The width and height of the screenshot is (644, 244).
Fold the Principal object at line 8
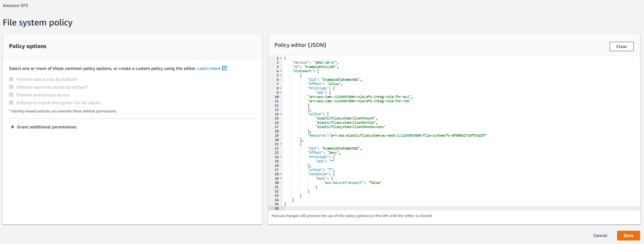(x=281, y=88)
